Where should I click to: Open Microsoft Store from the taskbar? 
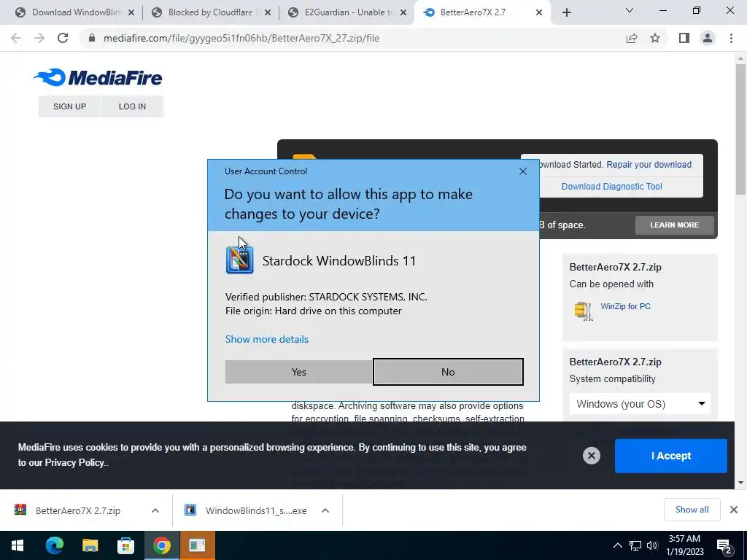pyautogui.click(x=125, y=545)
